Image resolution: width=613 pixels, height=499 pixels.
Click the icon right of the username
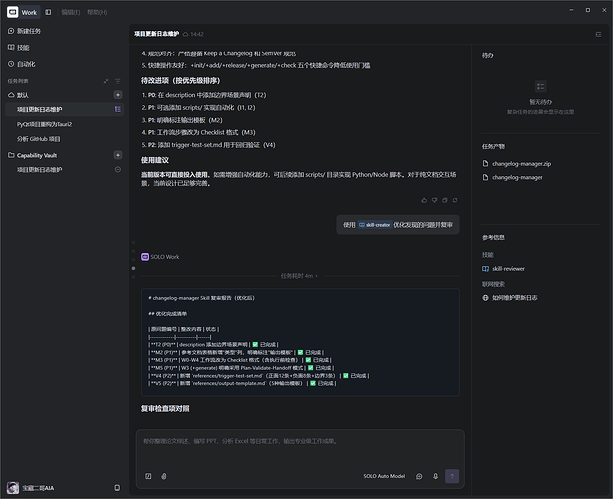tap(117, 488)
